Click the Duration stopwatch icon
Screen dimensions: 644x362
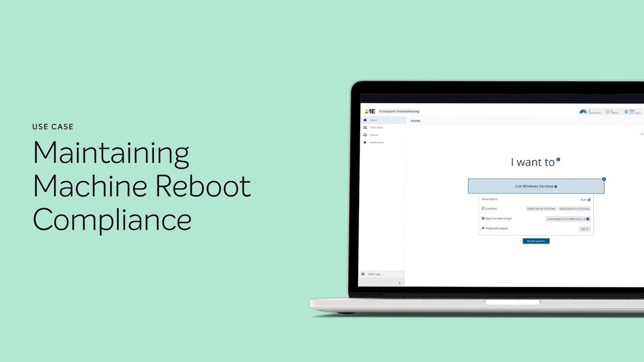click(483, 209)
